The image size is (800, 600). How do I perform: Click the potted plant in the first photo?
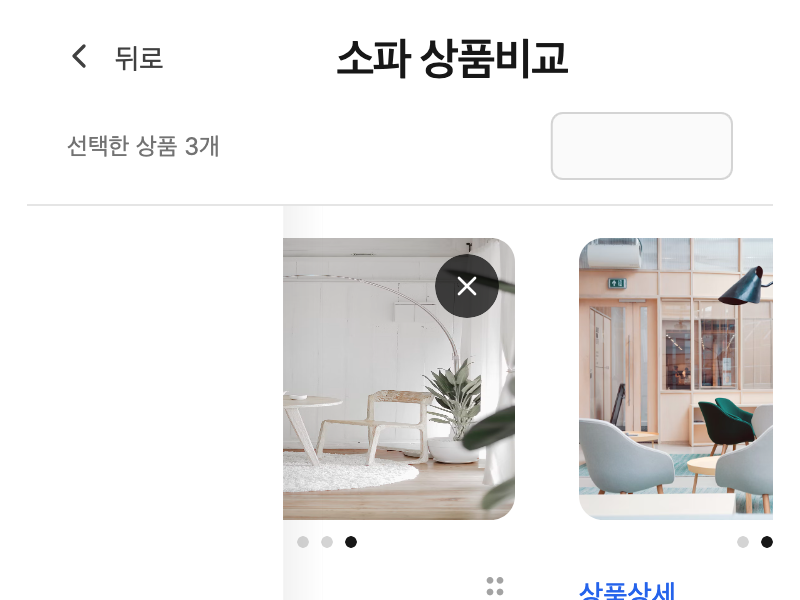454,408
